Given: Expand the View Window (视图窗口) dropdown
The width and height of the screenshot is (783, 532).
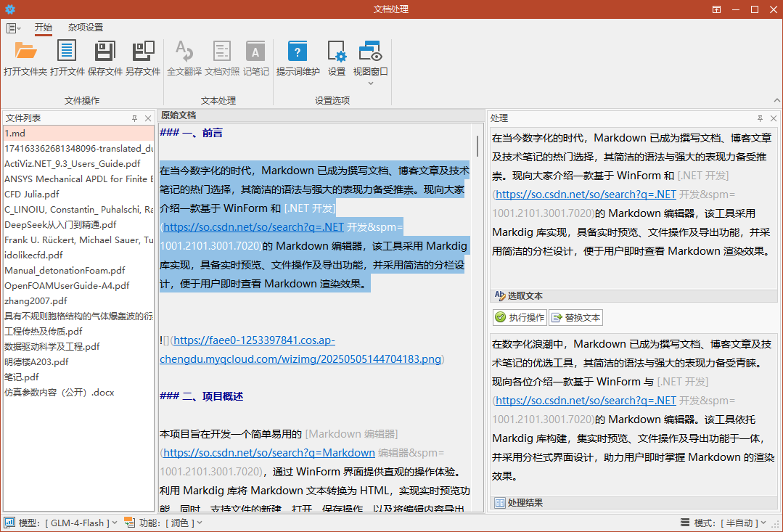Looking at the screenshot, I should coord(371,83).
